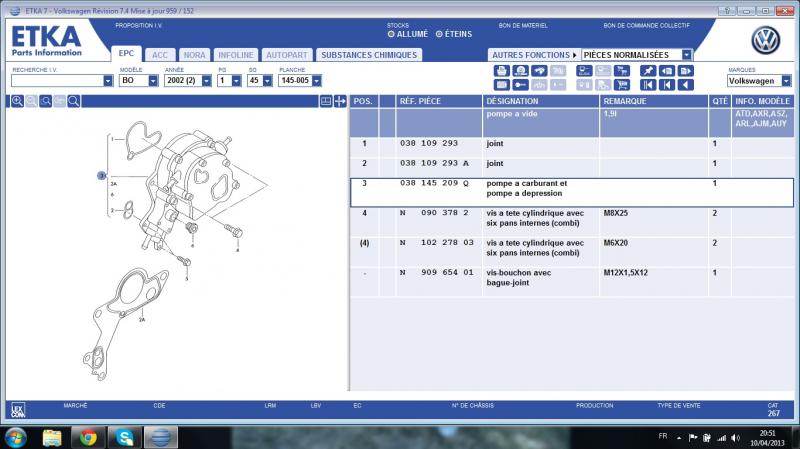Switch to the AUTOPART tab
This screenshot has height=449, width=800.
[x=287, y=55]
